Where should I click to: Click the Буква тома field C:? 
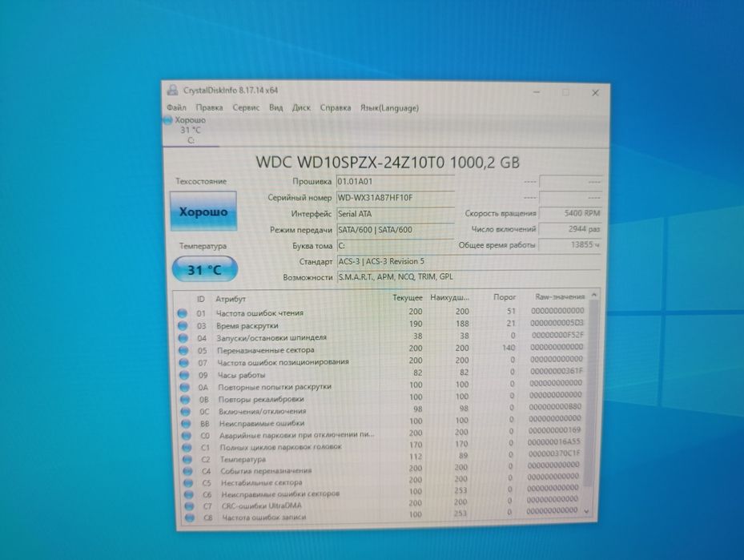pos(395,245)
